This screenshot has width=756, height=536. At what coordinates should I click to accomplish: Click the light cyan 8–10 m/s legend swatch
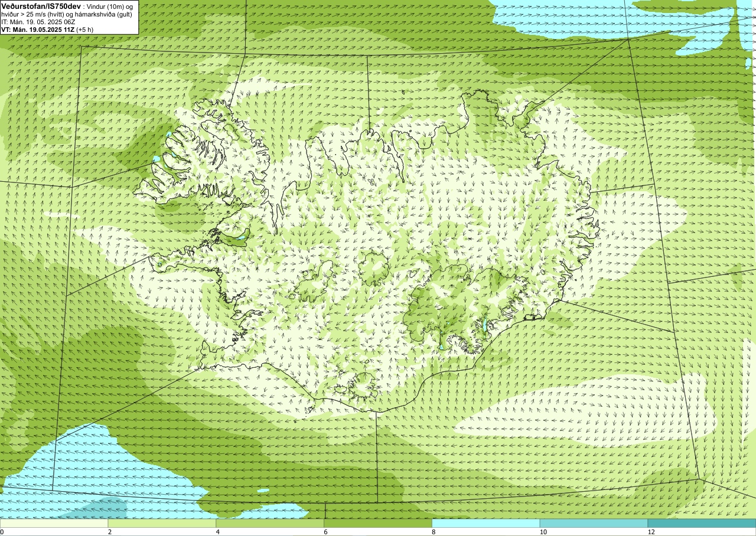tap(486, 523)
